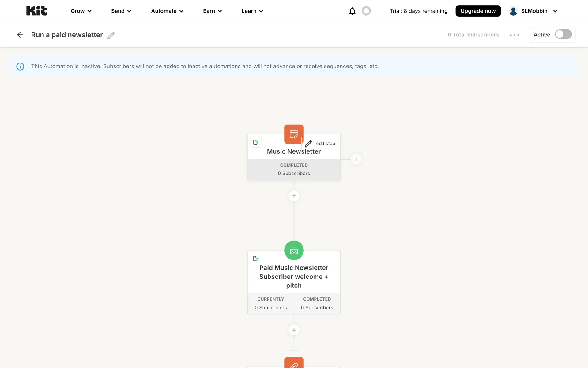Click the plus button right of Music Newsletter
This screenshot has width=588, height=368.
click(356, 159)
